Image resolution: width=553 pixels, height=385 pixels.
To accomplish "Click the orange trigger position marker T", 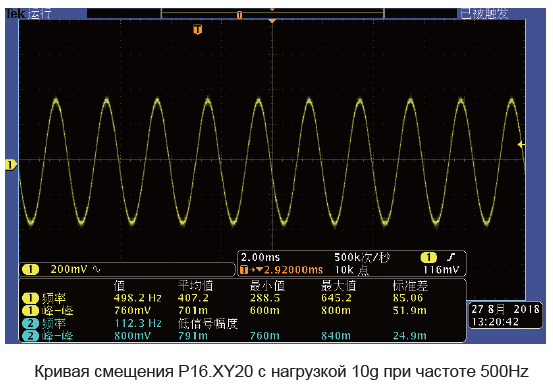I will [x=198, y=30].
